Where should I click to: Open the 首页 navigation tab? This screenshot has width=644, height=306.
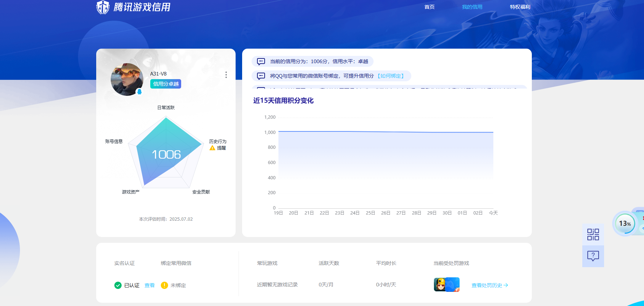coord(429,7)
